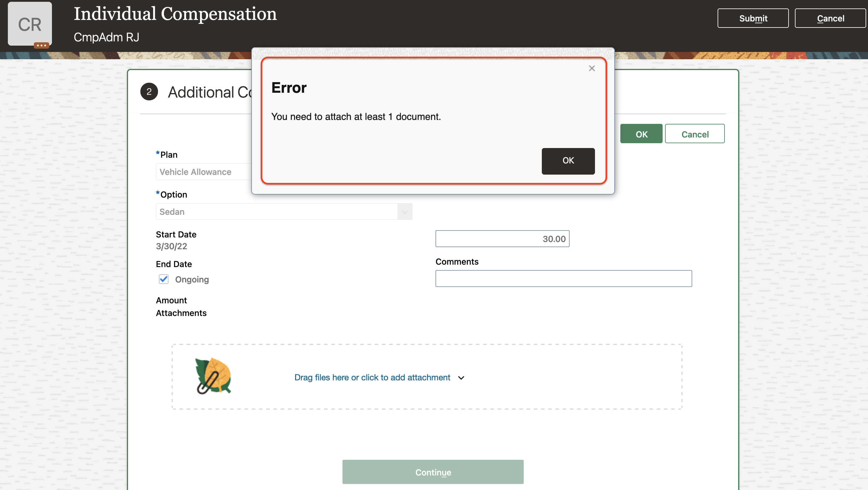Click Drag files here attachment link
Screen dimensions: 868x490
(372, 377)
